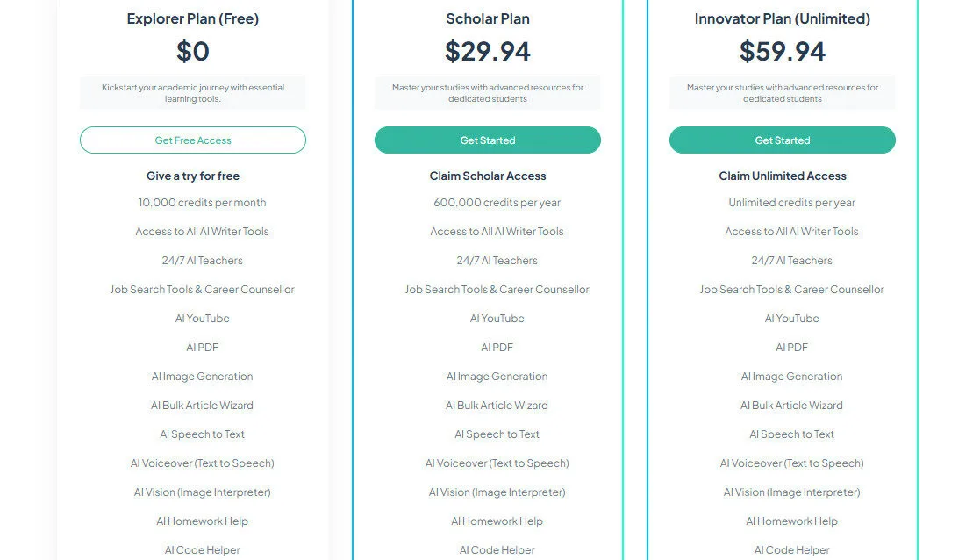
Task: Select the Innovator Plan (Unlimited) heading
Action: pyautogui.click(x=782, y=18)
